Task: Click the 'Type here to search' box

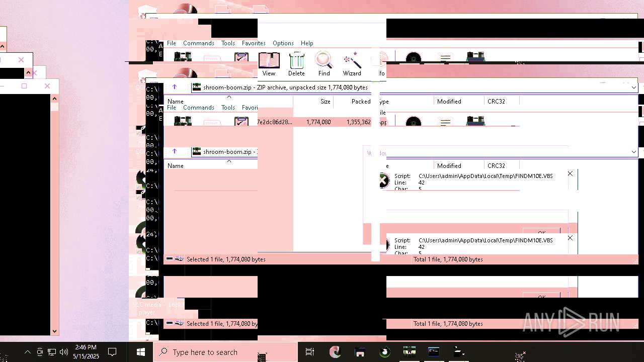Action: [x=225, y=352]
